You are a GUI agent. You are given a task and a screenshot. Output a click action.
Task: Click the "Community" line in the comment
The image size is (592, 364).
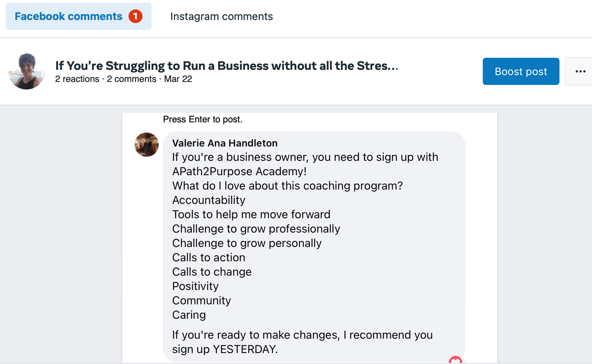tap(201, 301)
